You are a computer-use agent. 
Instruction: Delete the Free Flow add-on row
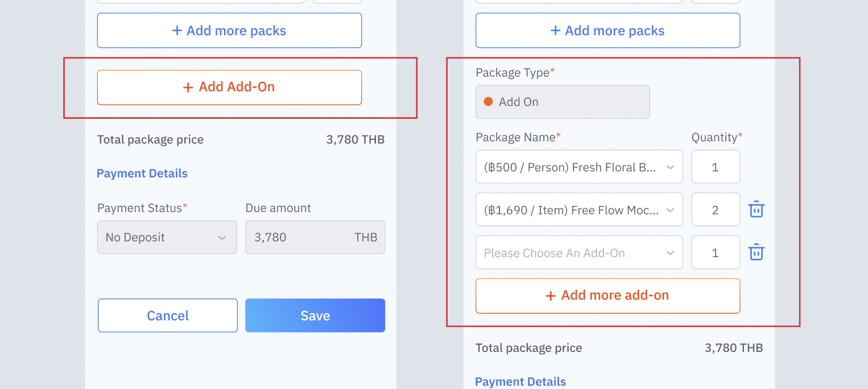click(756, 210)
